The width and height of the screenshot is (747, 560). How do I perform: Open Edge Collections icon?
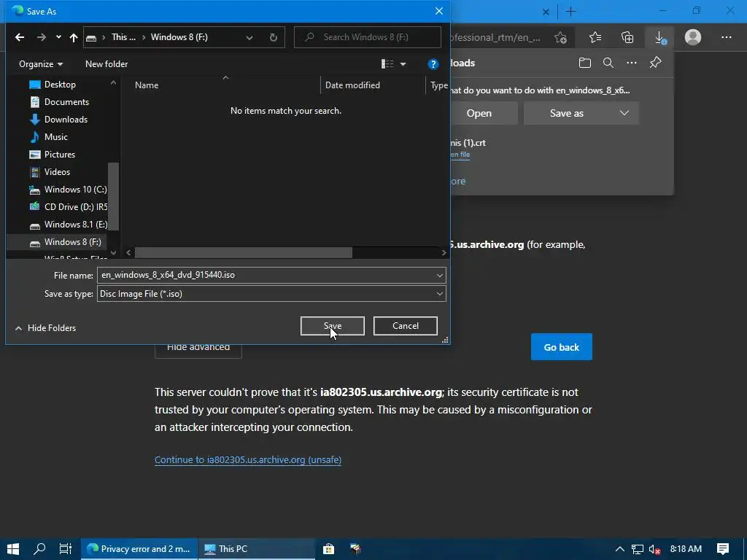627,37
